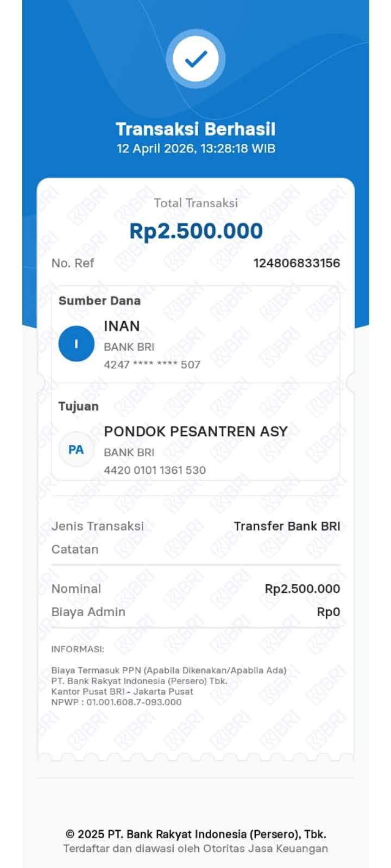Click the NPWP number in Informasi
Screen dimensions: 391x868
(134, 702)
